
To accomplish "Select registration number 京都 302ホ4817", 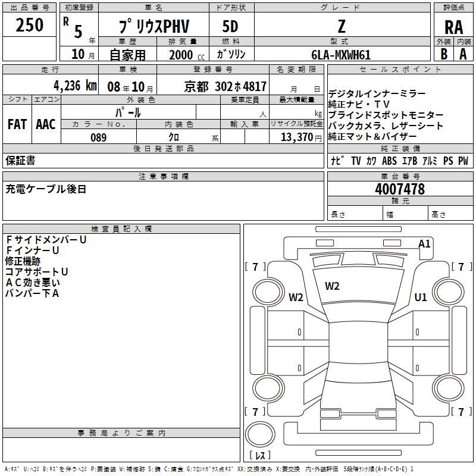I will click(226, 86).
